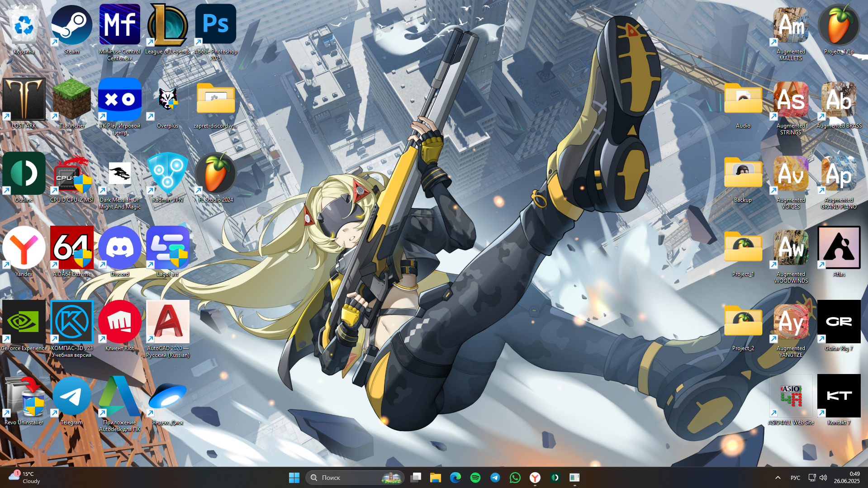
Task: Open the volume control in system tray
Action: 823,478
